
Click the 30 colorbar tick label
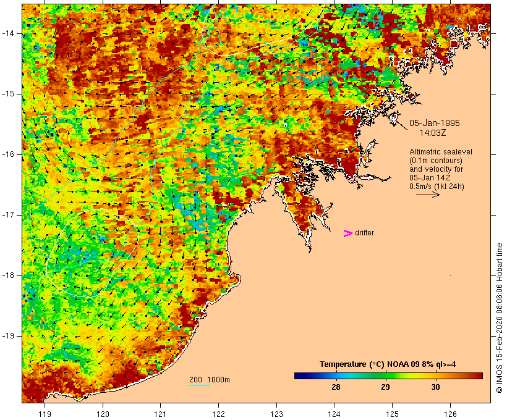click(435, 387)
